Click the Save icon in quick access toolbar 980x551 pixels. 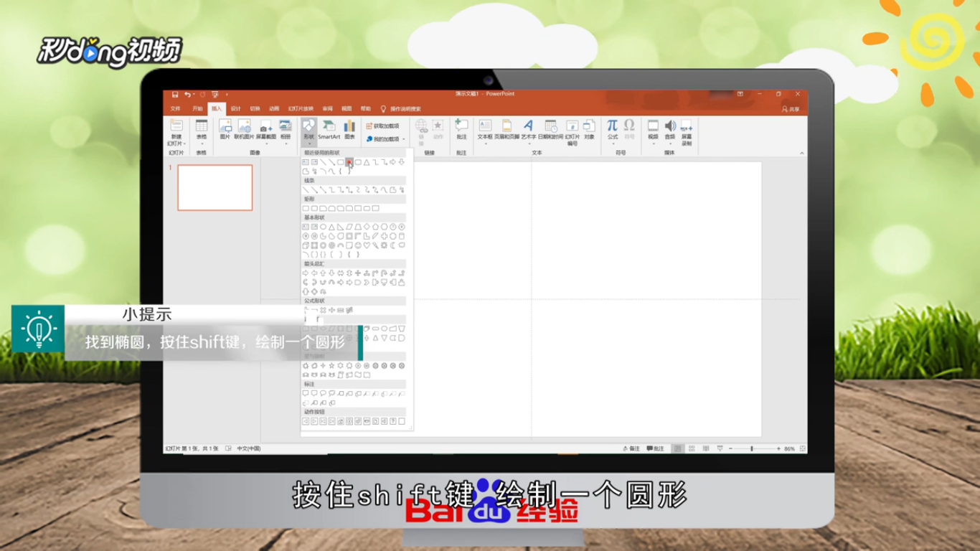coord(174,94)
